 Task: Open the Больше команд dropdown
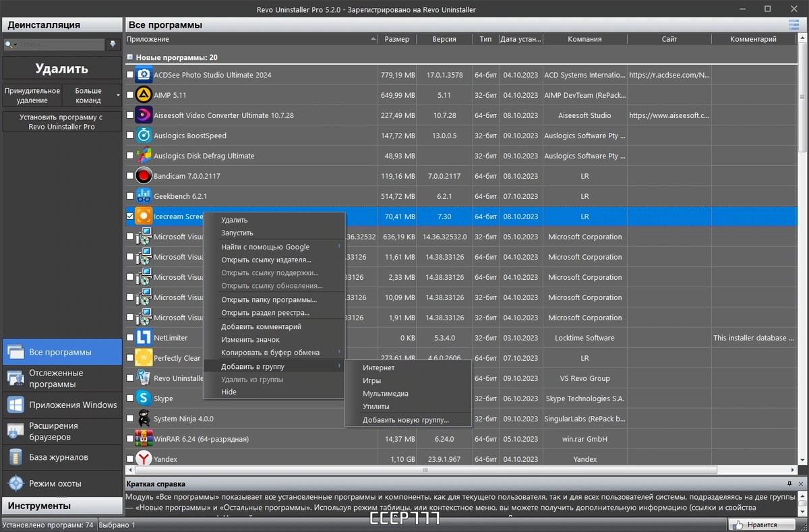pyautogui.click(x=92, y=95)
